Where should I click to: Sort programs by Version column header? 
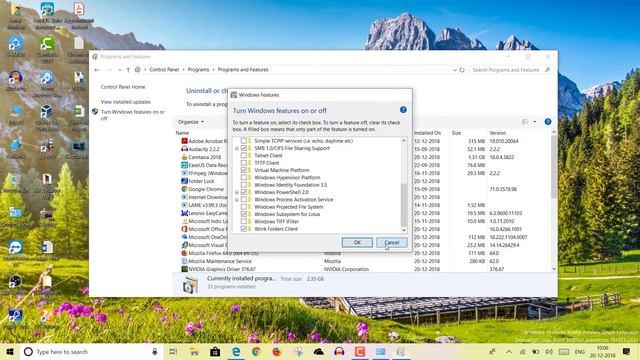click(498, 133)
